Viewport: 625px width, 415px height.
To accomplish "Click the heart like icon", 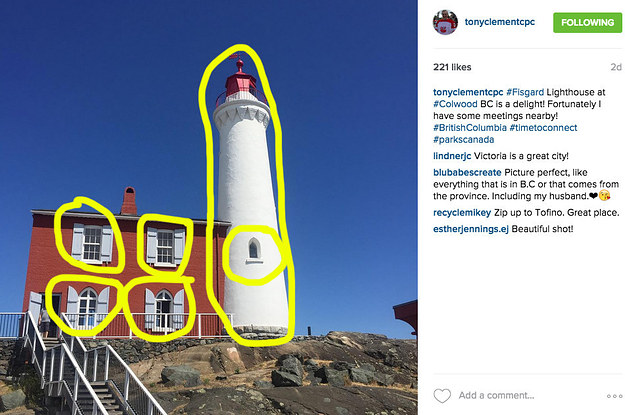I will tap(442, 395).
